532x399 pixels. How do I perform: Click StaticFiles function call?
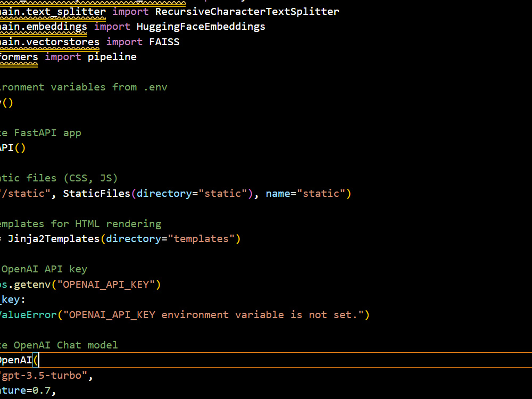97,194
